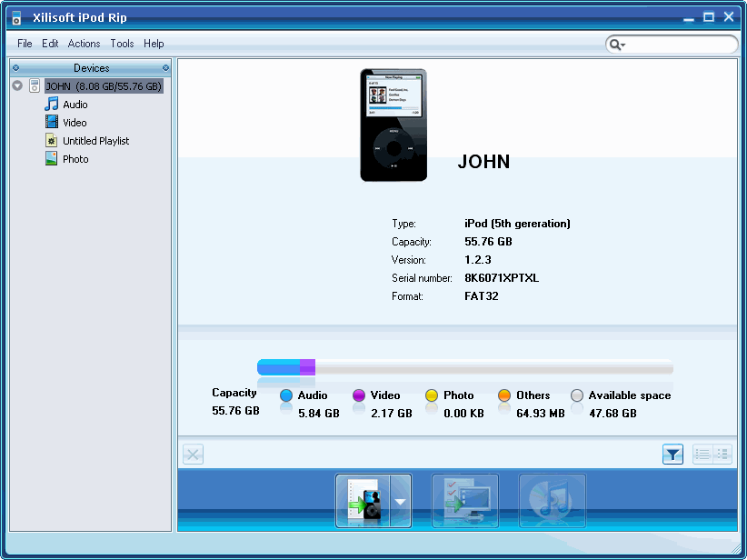The height and width of the screenshot is (560, 747).
Task: Toggle the filter funnel button
Action: point(672,455)
